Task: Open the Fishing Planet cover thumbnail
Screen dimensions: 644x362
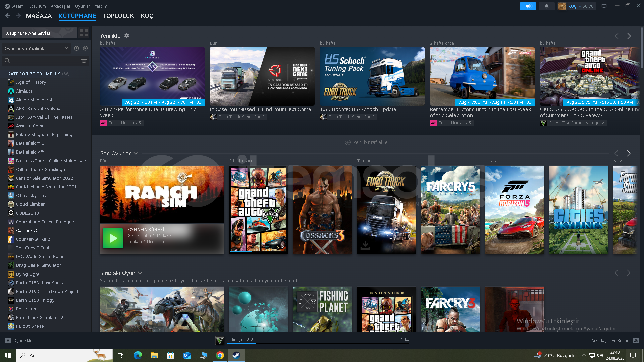Action: 322,309
